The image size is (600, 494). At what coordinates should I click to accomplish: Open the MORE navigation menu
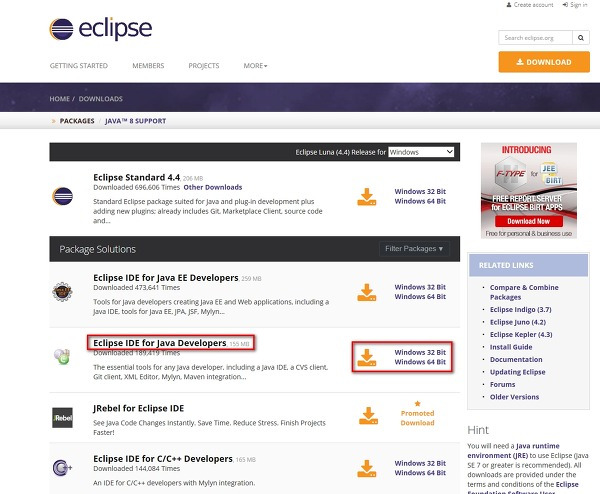[x=255, y=66]
